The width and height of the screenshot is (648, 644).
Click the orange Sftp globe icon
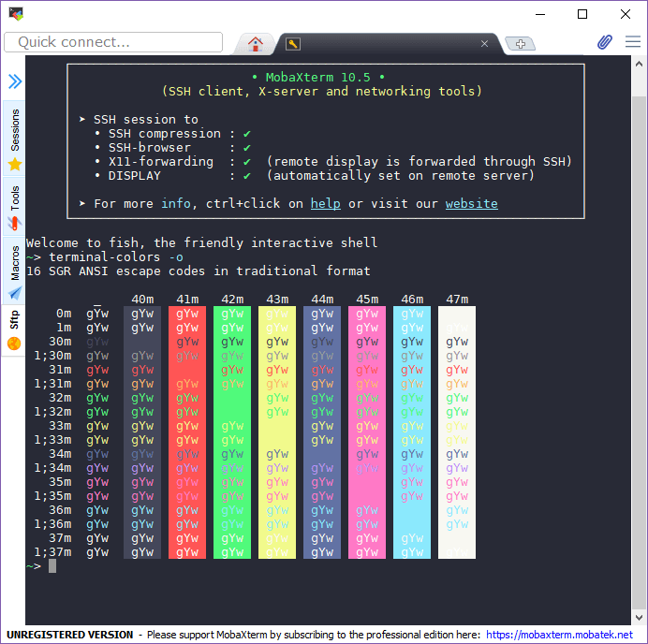point(14,344)
